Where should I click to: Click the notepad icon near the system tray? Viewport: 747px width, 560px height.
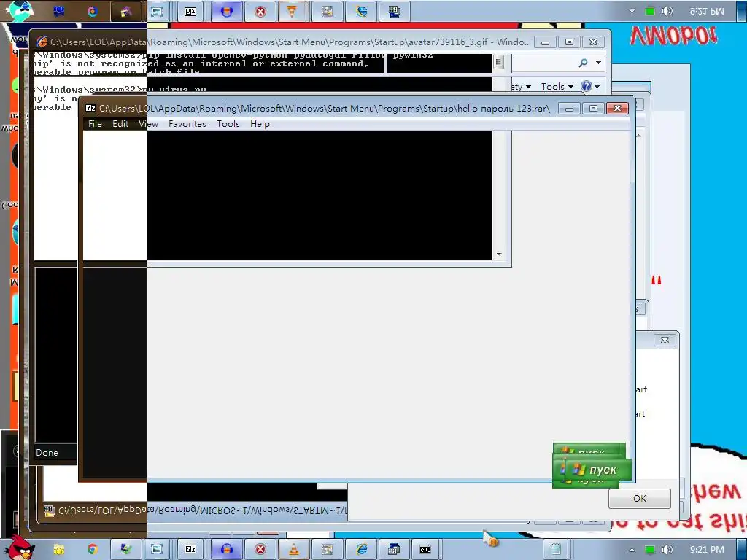(555, 550)
